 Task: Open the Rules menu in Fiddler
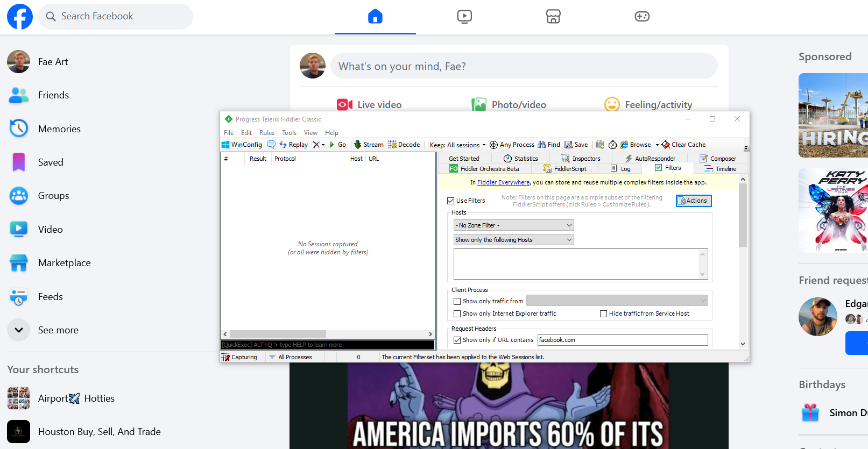pyautogui.click(x=267, y=133)
